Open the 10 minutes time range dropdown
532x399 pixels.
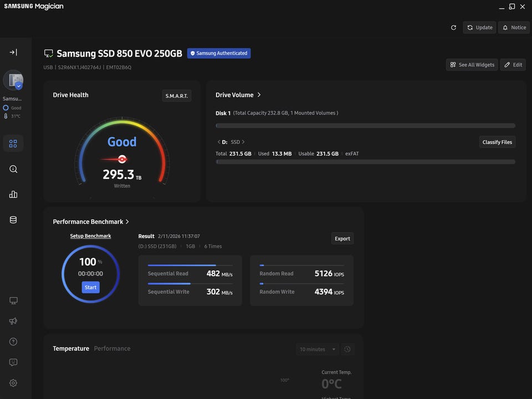tap(317, 349)
